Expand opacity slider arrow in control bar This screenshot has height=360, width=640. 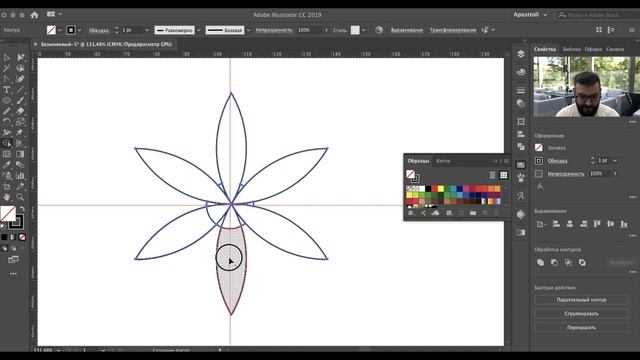[326, 30]
